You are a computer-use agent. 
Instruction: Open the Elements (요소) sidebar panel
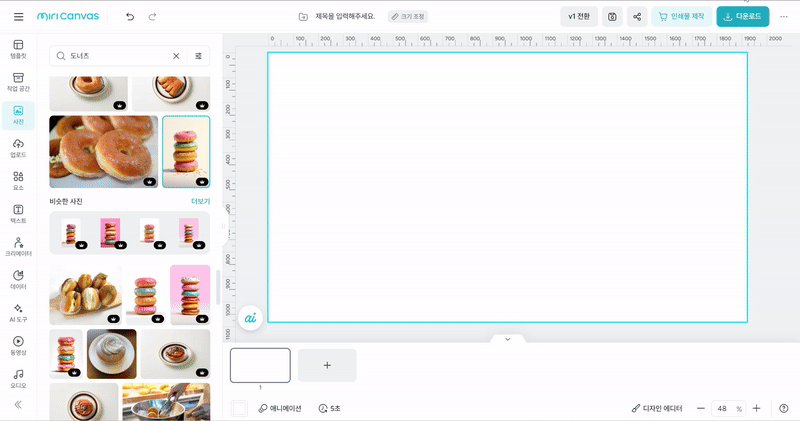(x=18, y=181)
